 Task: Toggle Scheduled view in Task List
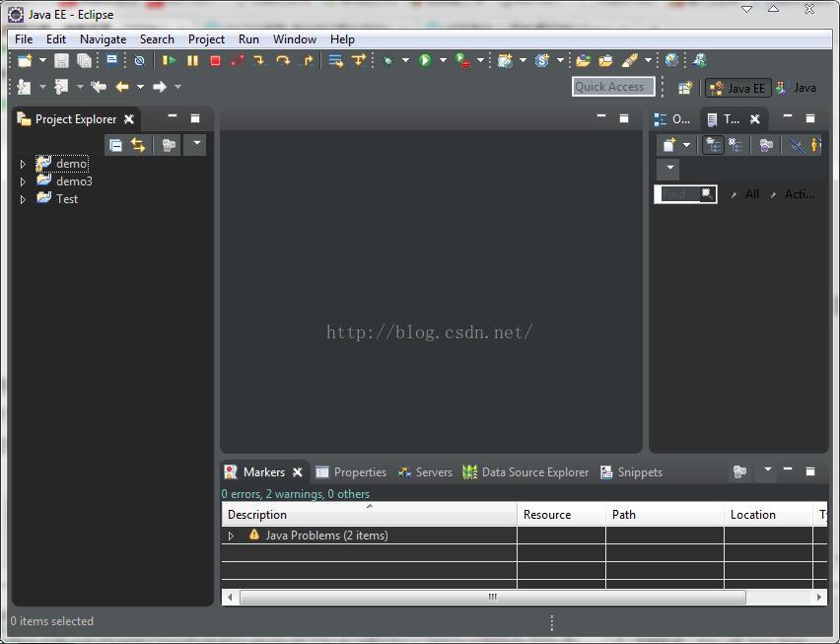pyautogui.click(x=736, y=145)
